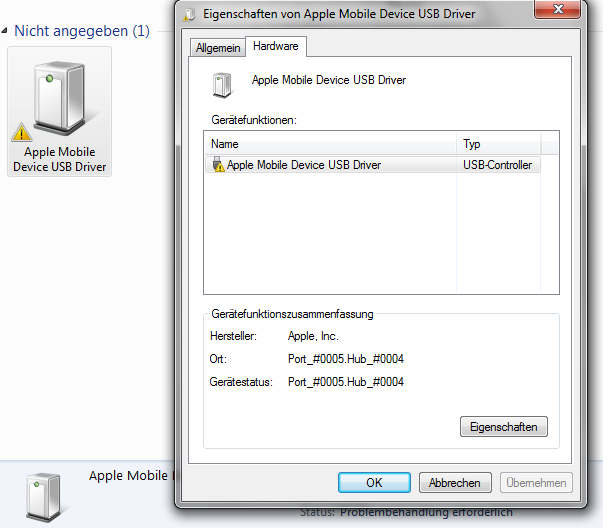Click the dialog title bar device icon
This screenshot has width=609, height=530.
189,14
